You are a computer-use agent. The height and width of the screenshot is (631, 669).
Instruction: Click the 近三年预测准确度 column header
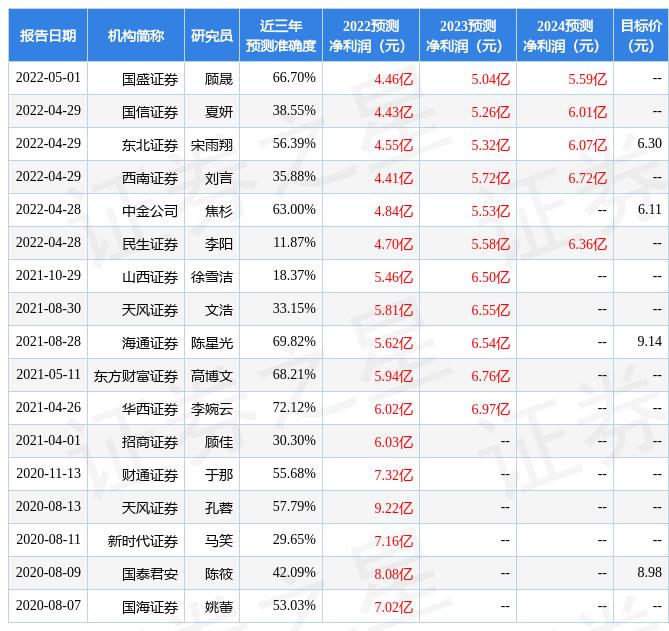[281, 35]
